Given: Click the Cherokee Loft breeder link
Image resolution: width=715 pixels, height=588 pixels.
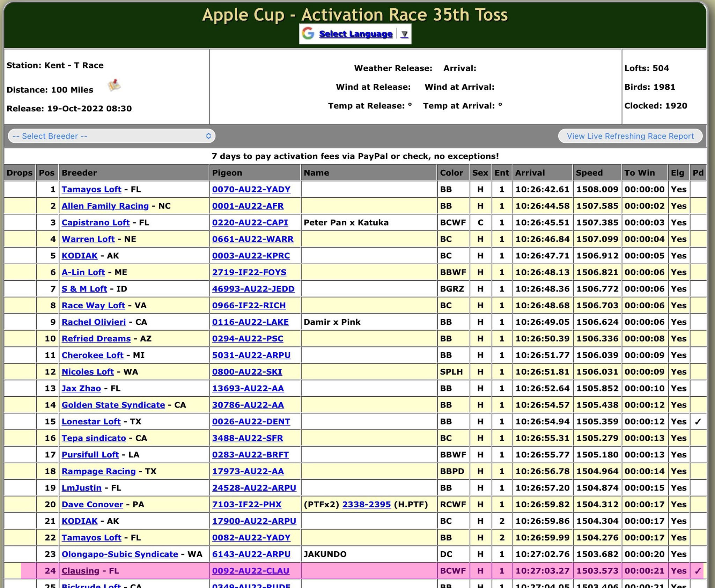Looking at the screenshot, I should [93, 355].
